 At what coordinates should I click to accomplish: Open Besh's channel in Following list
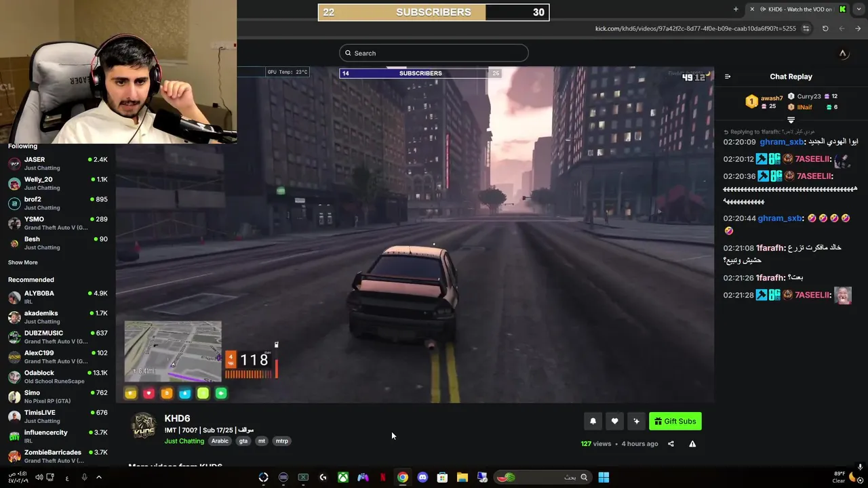tap(58, 243)
